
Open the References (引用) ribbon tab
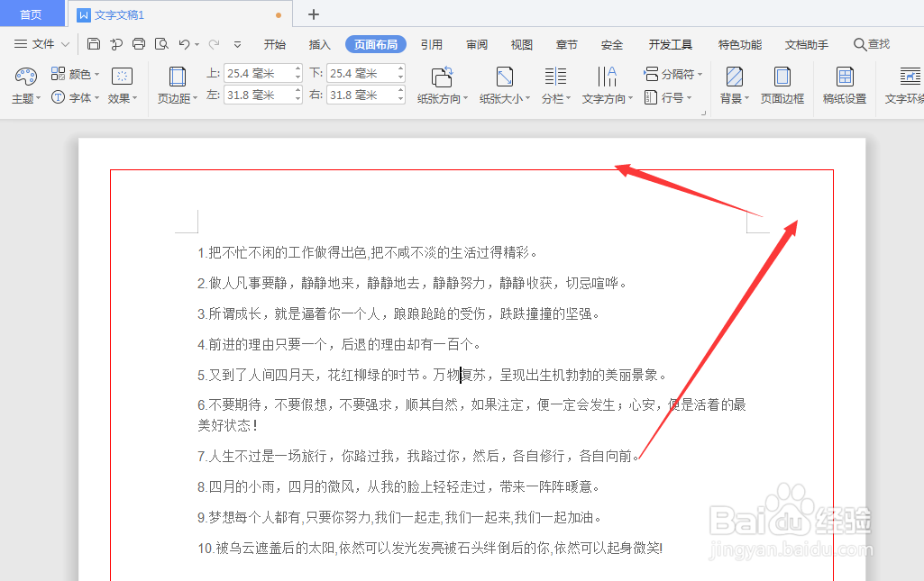432,44
